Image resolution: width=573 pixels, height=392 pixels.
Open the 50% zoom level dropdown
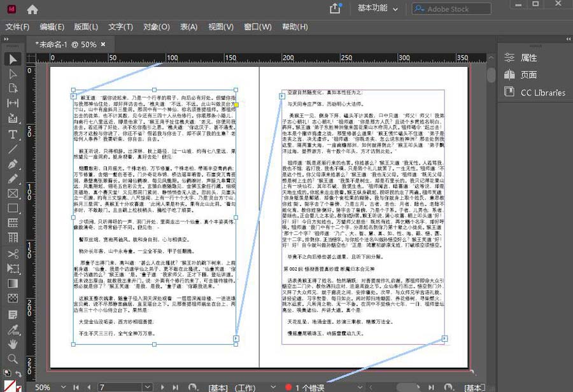click(63, 387)
